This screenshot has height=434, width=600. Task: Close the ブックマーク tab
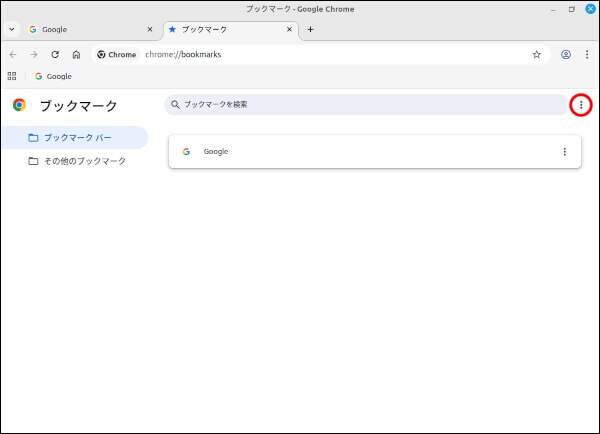[x=290, y=29]
